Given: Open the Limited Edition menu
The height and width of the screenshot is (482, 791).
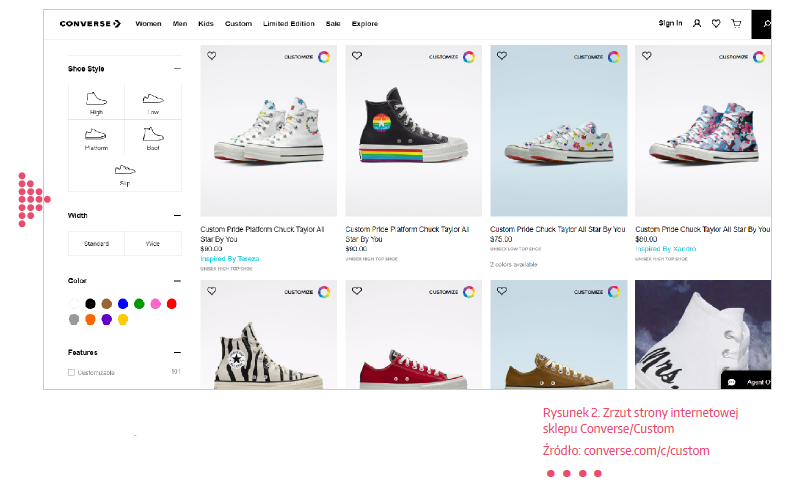Looking at the screenshot, I should [x=289, y=24].
